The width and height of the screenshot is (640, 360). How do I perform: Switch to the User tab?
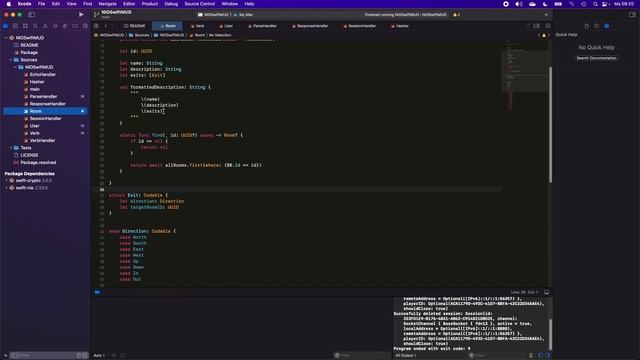pos(226,26)
